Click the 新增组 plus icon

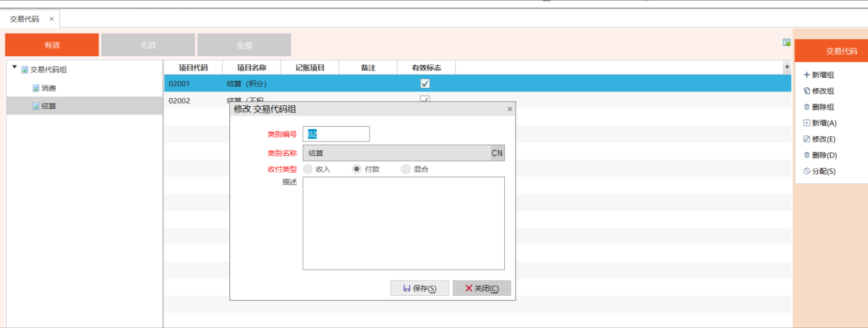(x=807, y=75)
